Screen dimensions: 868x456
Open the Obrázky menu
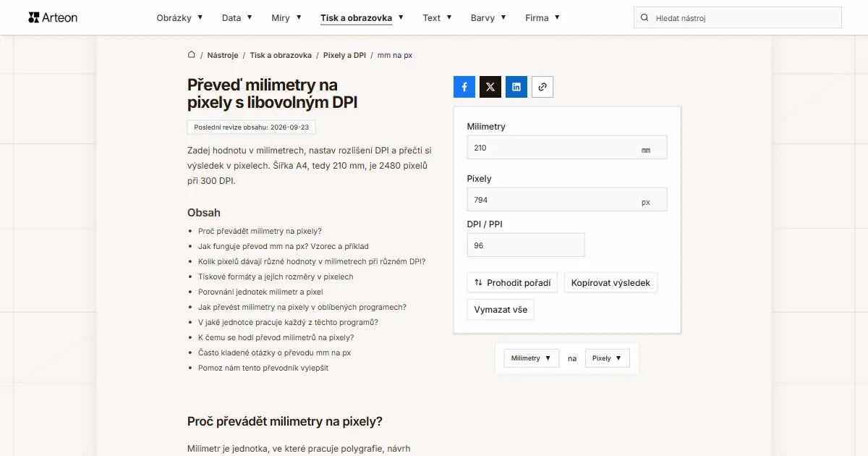tap(179, 17)
